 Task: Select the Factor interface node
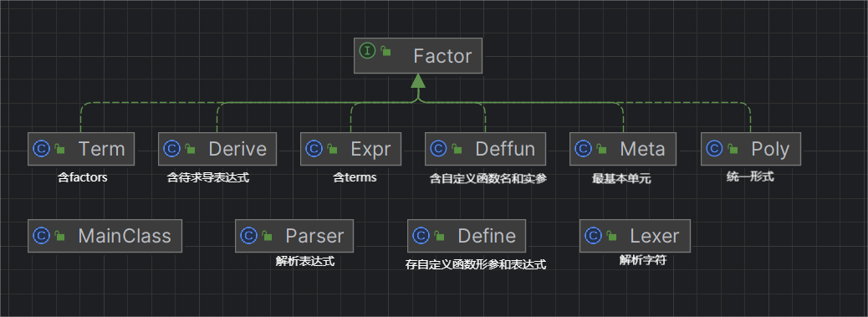pyautogui.click(x=418, y=55)
